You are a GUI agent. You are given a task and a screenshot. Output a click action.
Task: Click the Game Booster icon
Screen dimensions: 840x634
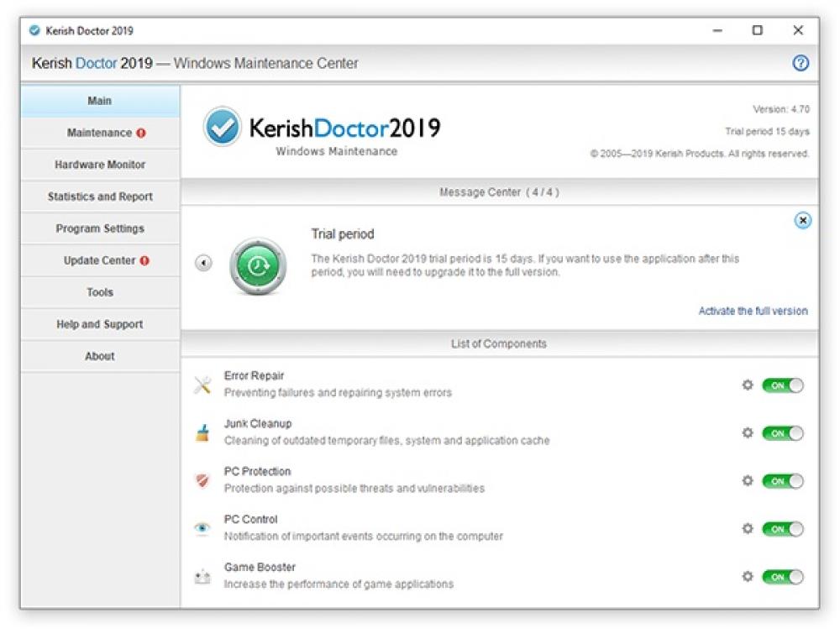(202, 575)
